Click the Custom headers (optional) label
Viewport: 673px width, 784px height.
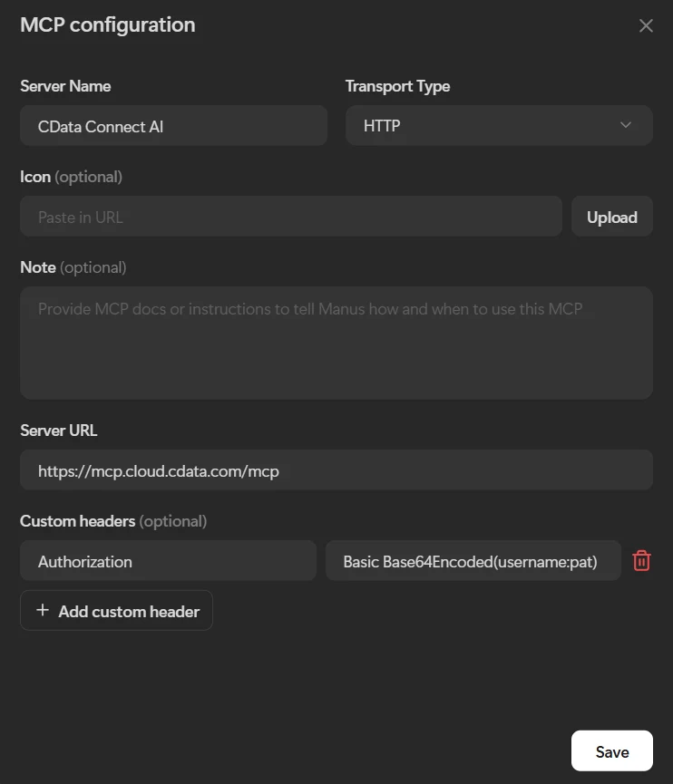pyautogui.click(x=113, y=521)
